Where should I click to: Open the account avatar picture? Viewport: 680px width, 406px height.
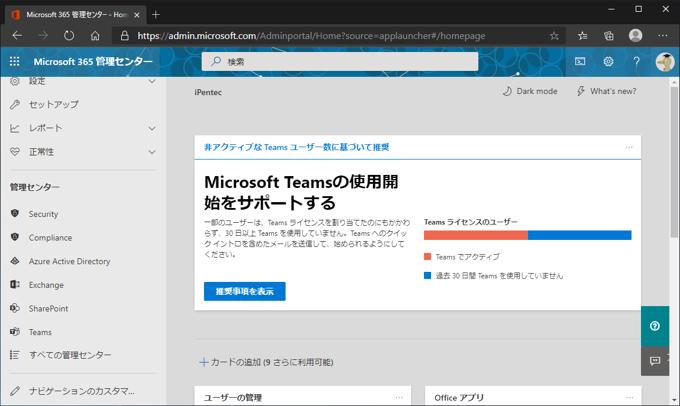tap(665, 62)
